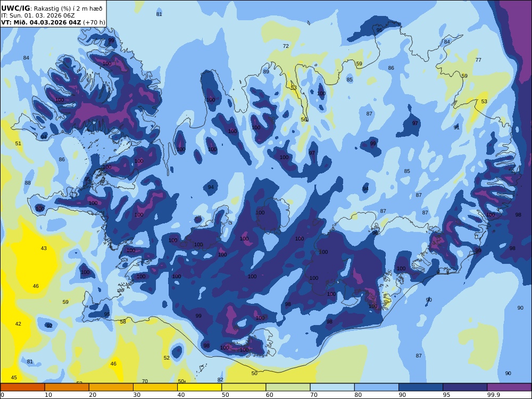Click the 30–40 legend color swatch
Image resolution: width=532 pixels, height=399 pixels.
click(155, 387)
